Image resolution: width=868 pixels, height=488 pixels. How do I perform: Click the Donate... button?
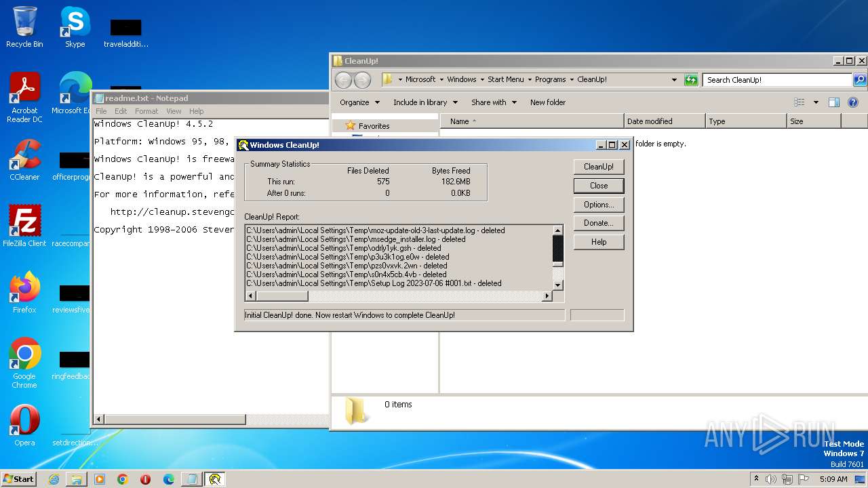click(599, 223)
